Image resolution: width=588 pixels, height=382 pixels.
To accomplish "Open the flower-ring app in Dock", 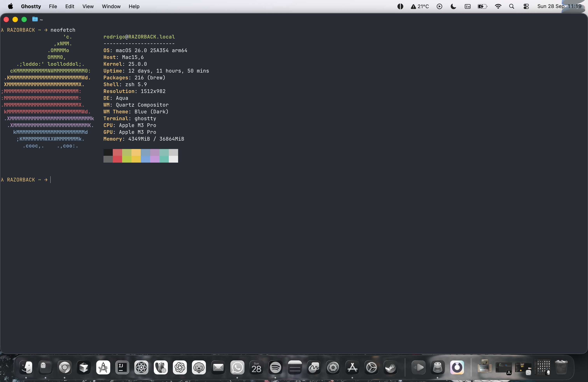I will [333, 367].
